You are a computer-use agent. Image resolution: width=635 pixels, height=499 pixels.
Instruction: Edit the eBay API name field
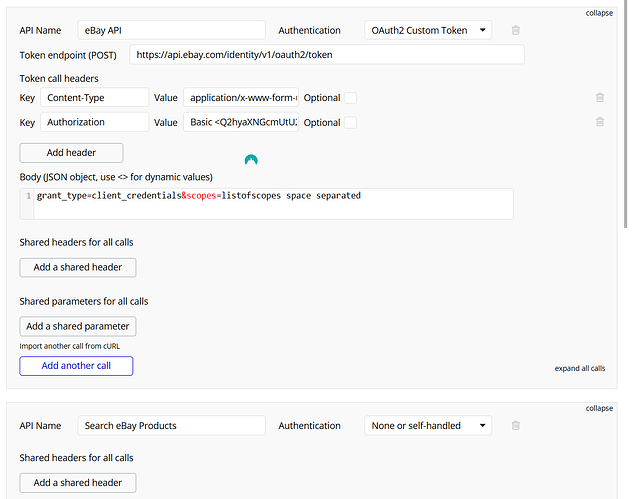(171, 31)
